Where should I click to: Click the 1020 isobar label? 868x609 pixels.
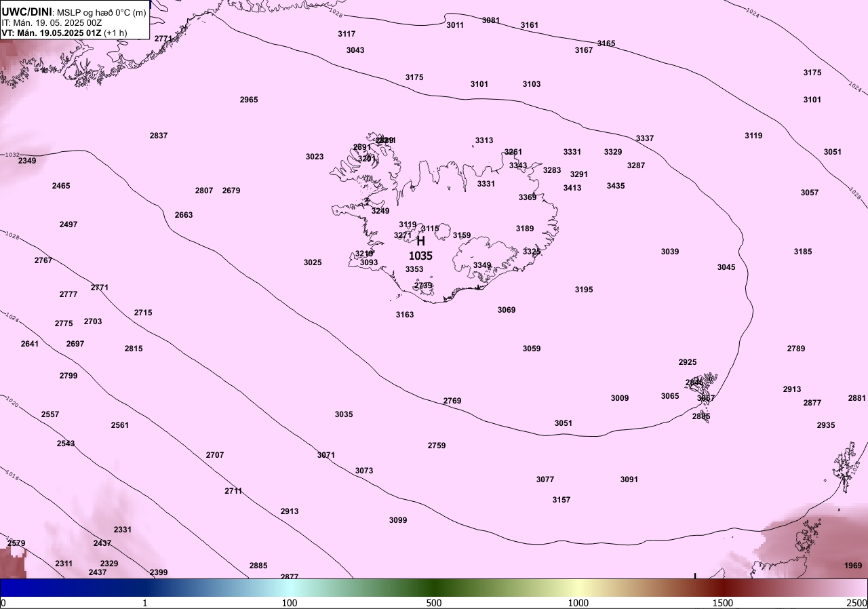[x=12, y=401]
